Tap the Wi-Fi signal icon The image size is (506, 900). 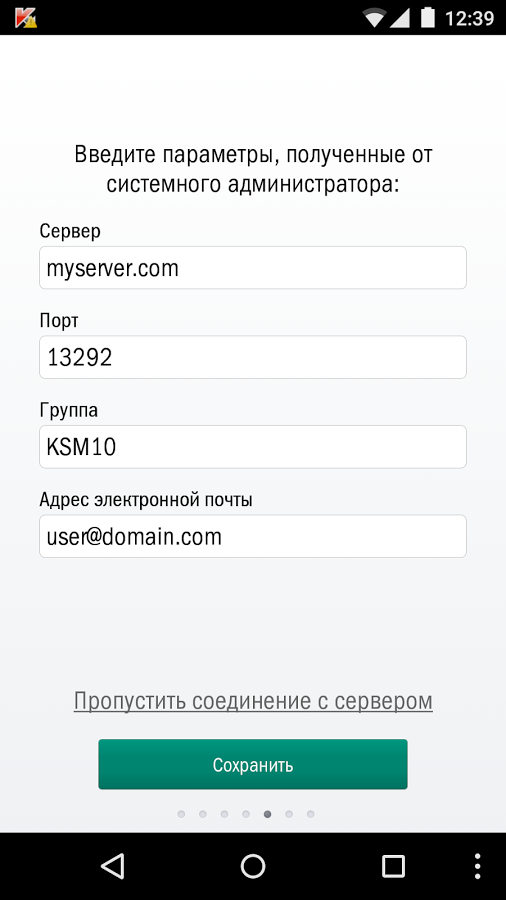(374, 17)
